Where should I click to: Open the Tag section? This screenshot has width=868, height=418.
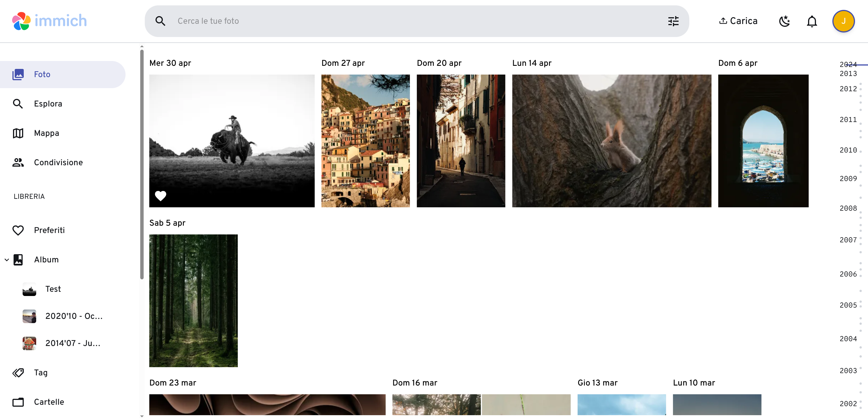(x=40, y=373)
